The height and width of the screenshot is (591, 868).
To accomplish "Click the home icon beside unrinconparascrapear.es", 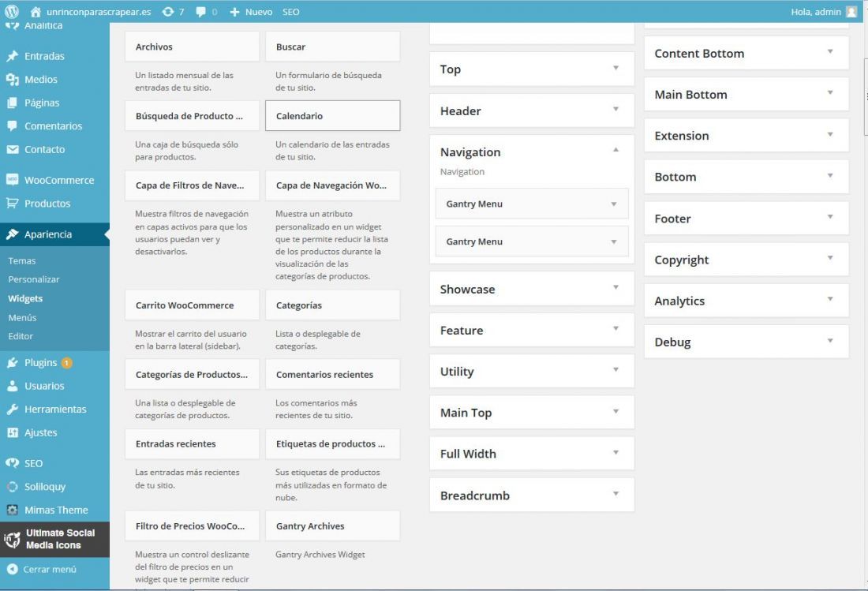I will (x=36, y=12).
